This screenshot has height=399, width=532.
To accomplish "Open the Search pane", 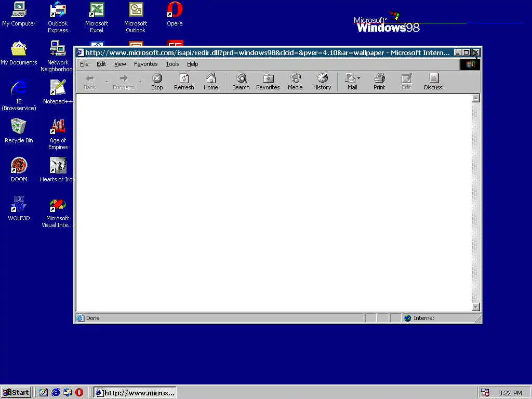I will pos(241,82).
